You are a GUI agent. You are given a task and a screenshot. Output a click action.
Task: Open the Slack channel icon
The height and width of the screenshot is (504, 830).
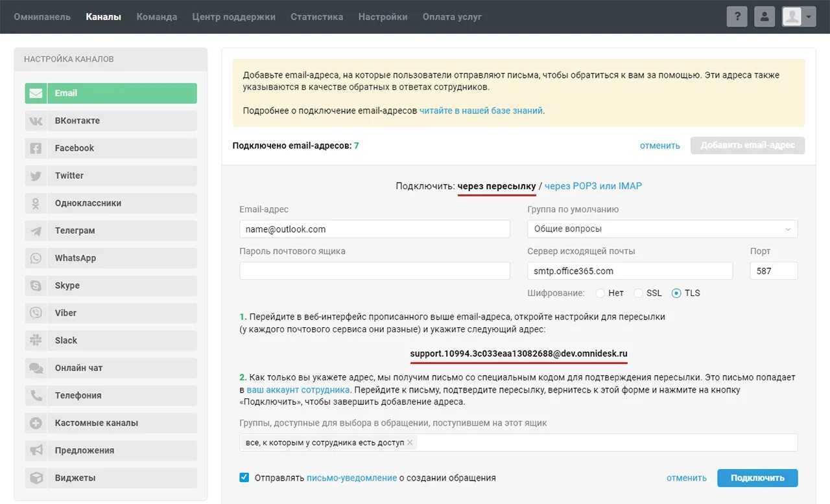pos(36,340)
